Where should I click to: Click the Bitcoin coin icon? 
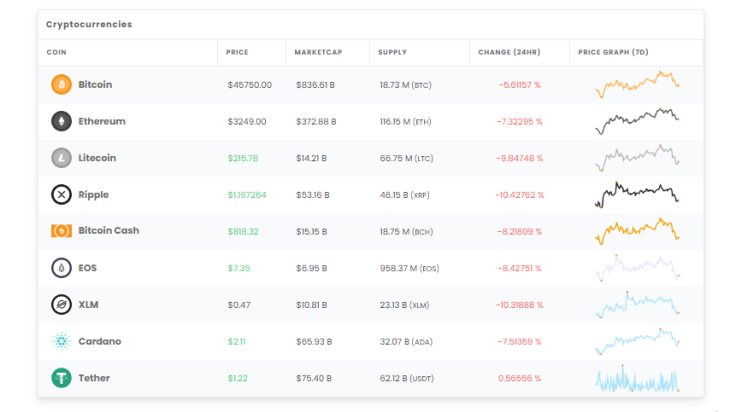point(61,84)
